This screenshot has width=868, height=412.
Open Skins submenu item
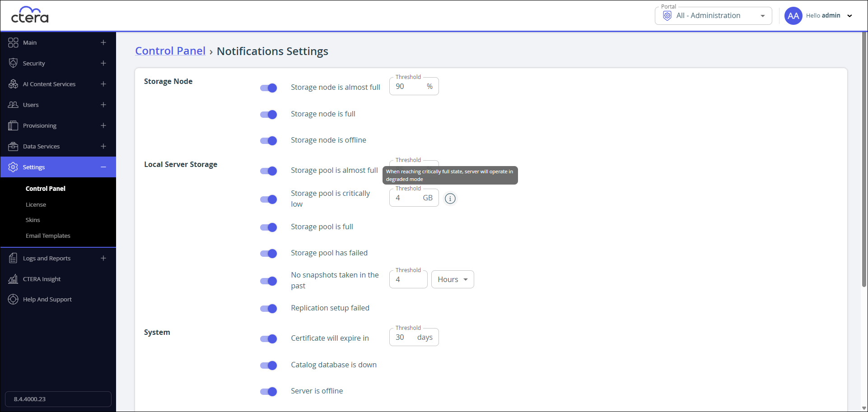click(x=33, y=220)
